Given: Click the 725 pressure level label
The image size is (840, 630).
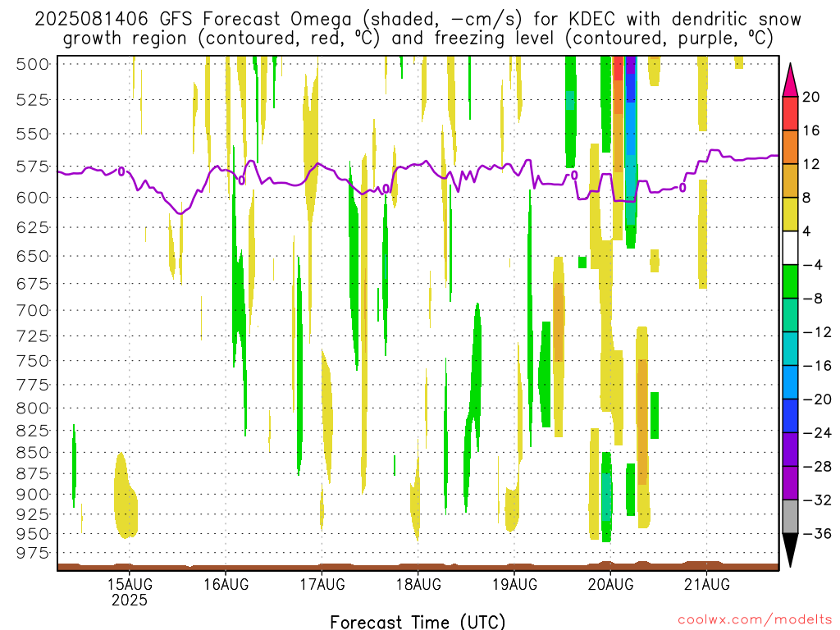Looking at the screenshot, I should coord(33,336).
